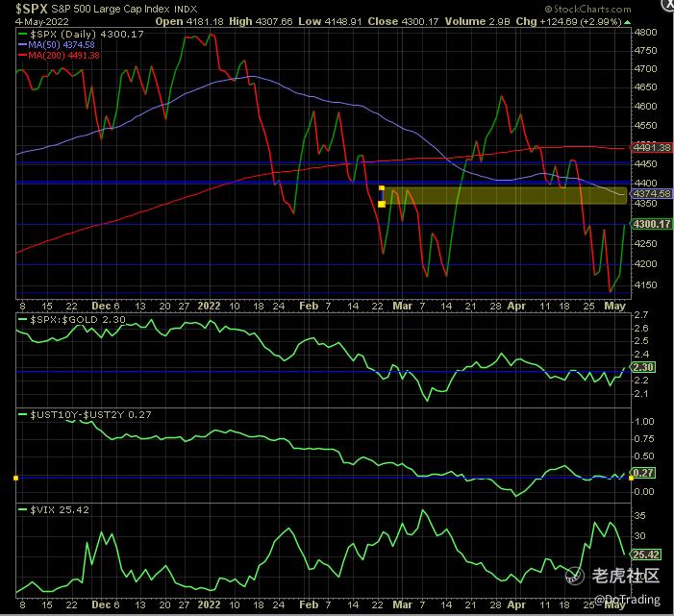
Task: Click the 'Dec' date label under VIX panel
Action: pos(102,604)
